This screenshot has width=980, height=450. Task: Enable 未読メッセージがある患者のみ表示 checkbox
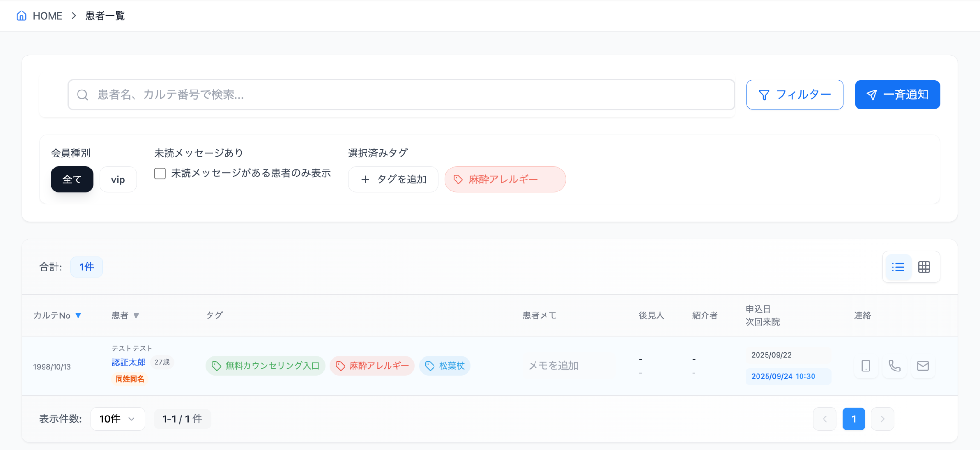[x=159, y=173]
